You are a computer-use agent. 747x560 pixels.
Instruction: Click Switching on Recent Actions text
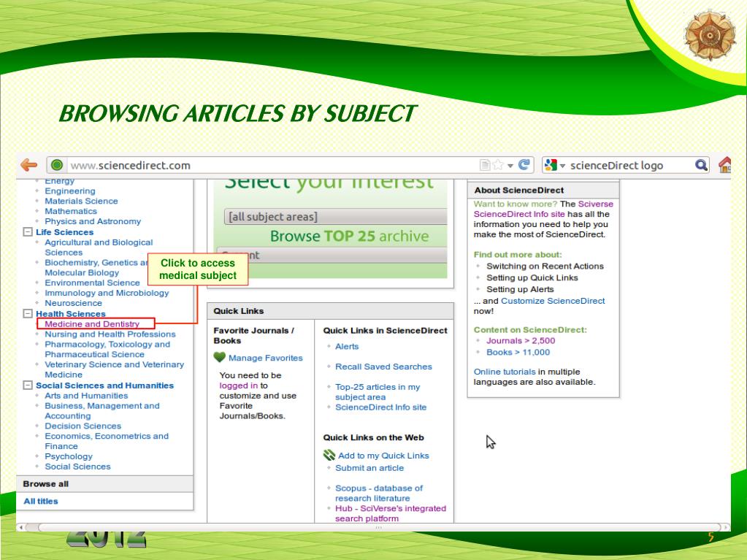click(545, 266)
